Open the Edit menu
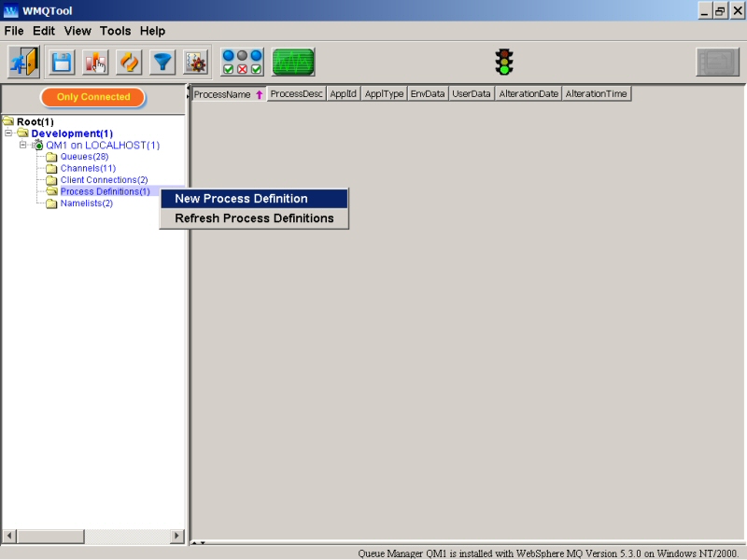The width and height of the screenshot is (747, 560). [44, 31]
